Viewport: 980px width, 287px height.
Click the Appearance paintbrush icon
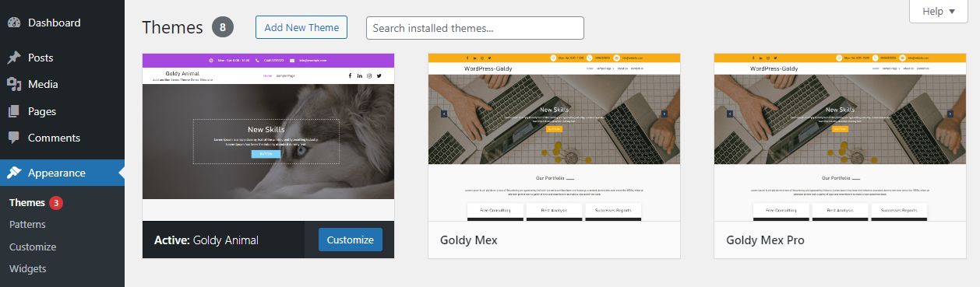[x=14, y=173]
